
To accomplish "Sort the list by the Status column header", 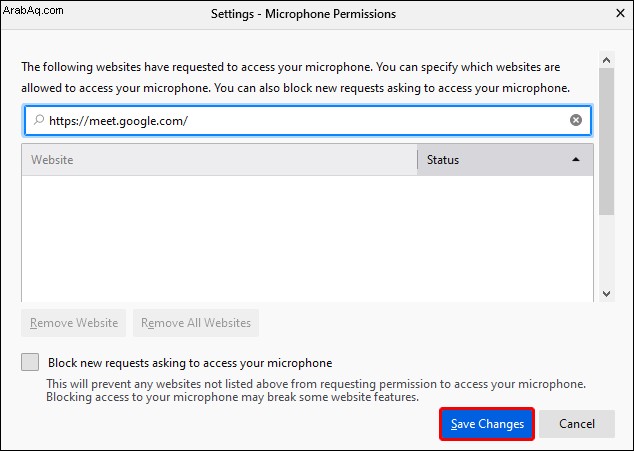I will coord(505,160).
